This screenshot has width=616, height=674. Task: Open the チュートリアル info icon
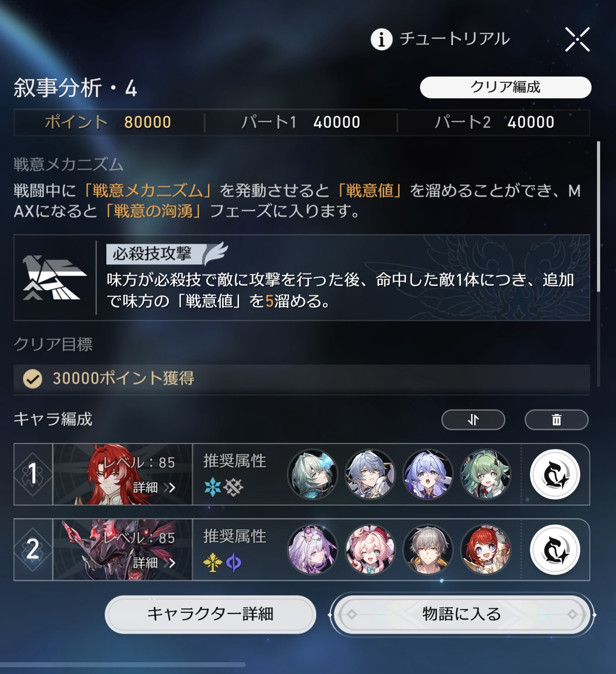pyautogui.click(x=382, y=39)
